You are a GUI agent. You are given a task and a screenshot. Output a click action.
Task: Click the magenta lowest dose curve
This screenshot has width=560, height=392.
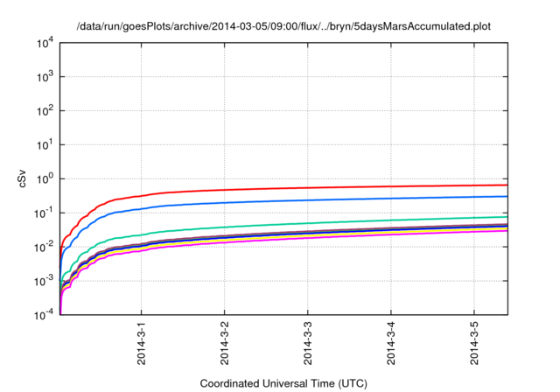321,237
